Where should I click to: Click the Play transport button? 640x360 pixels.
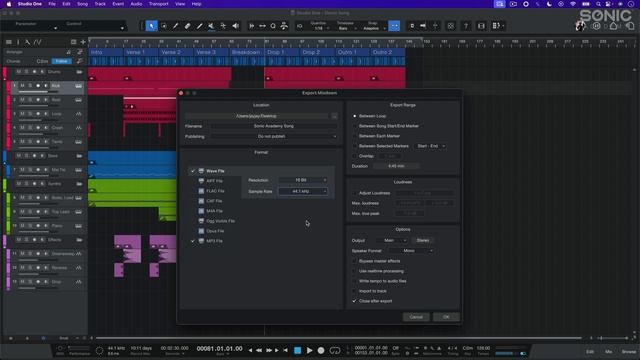(309, 350)
